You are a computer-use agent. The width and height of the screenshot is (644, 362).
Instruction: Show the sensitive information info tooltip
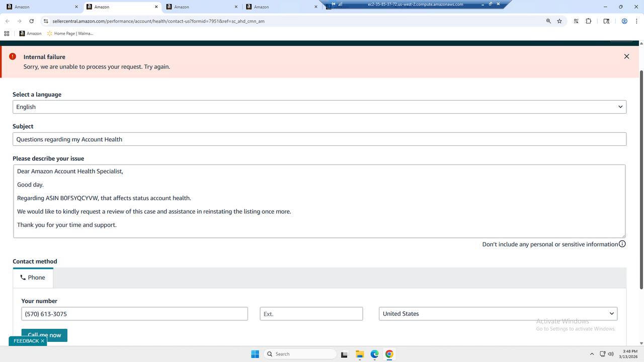tap(622, 244)
